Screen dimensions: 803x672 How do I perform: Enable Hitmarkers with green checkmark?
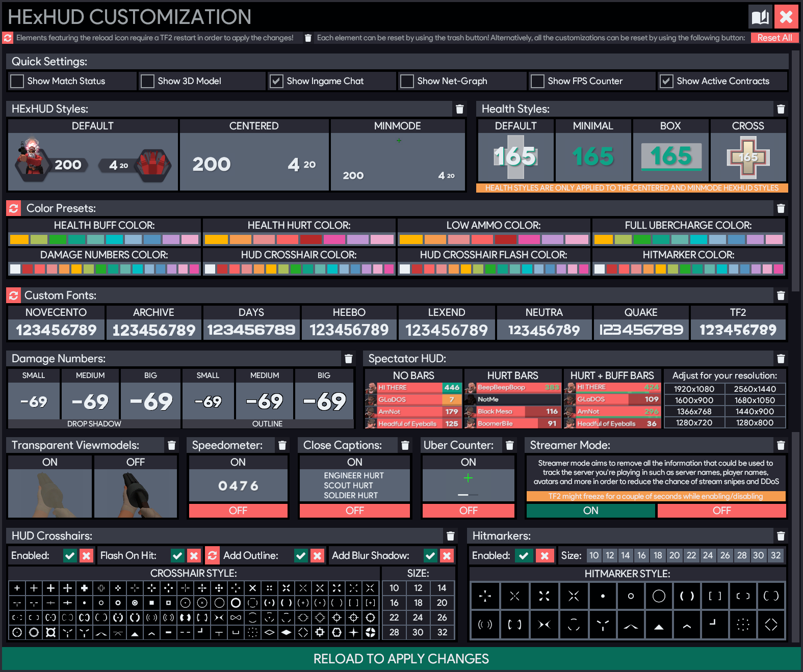point(524,555)
